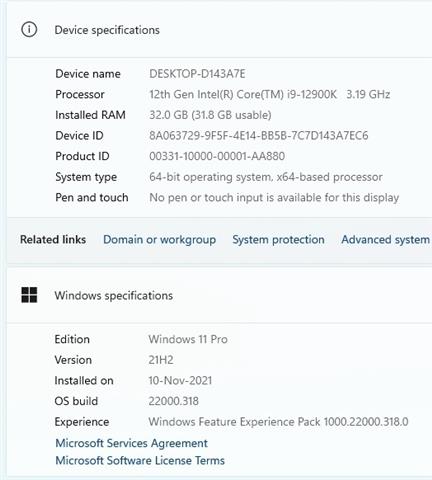
Task: Select the Device specifications header
Action: click(x=107, y=30)
